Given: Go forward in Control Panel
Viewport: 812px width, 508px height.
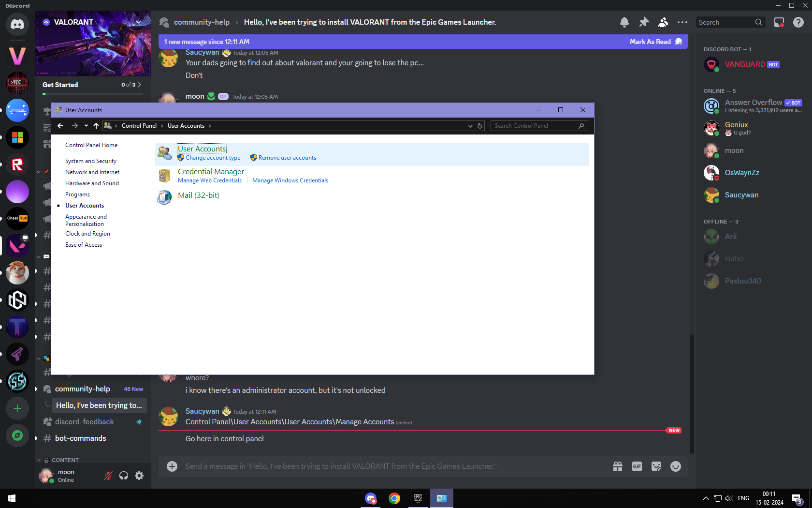Looking at the screenshot, I should [x=74, y=126].
